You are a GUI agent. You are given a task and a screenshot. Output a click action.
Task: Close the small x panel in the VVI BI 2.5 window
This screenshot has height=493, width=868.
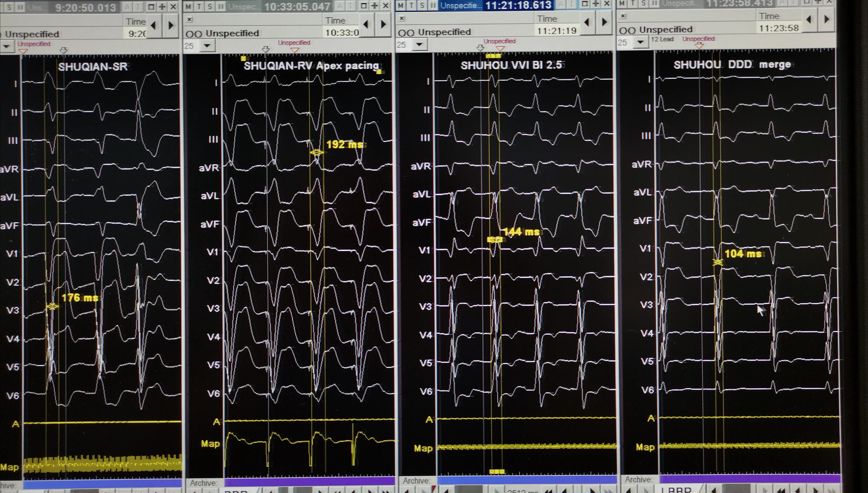tap(402, 18)
